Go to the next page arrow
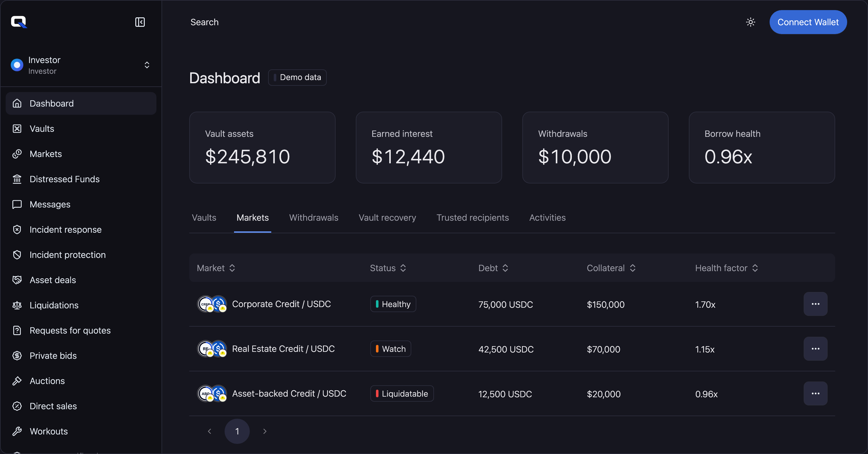Screen dimensions: 868x454 coord(265,431)
